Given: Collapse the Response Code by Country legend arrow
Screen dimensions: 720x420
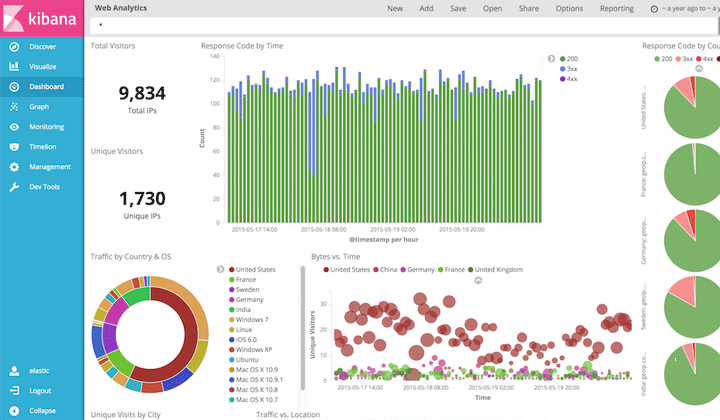Looking at the screenshot, I should [x=698, y=68].
